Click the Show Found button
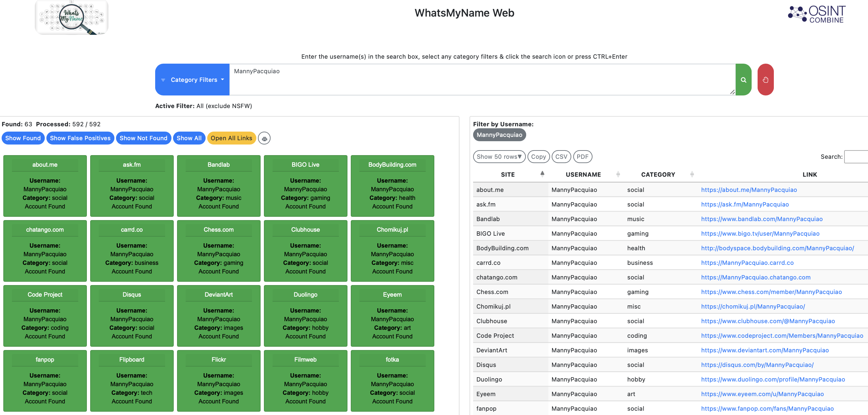 click(23, 138)
